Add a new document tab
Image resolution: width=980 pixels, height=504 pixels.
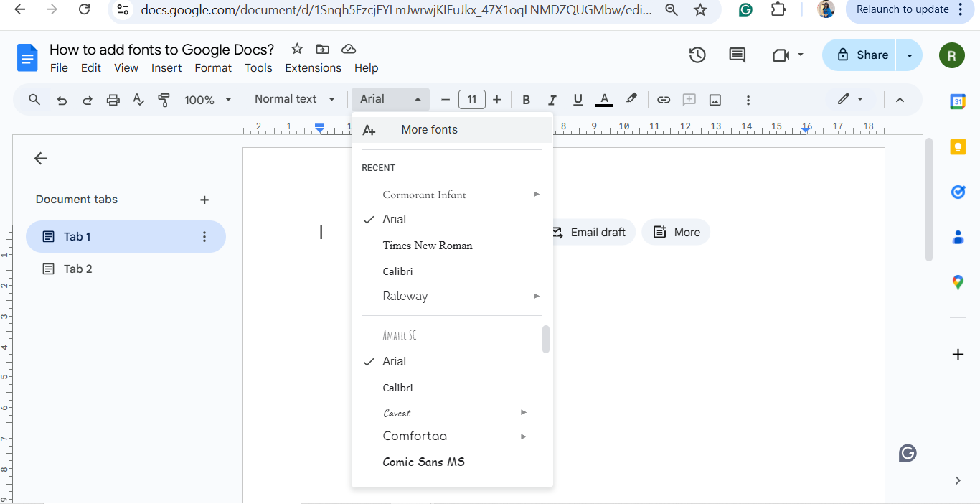pos(204,200)
